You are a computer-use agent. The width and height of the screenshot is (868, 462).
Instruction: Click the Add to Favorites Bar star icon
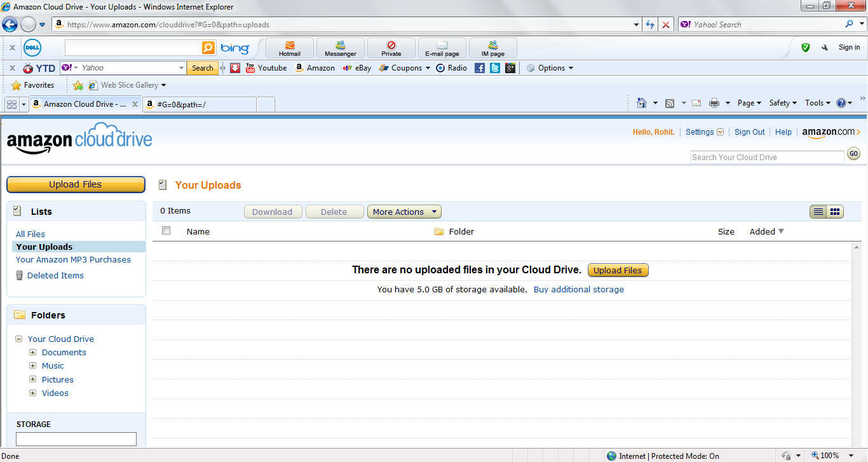pos(78,85)
